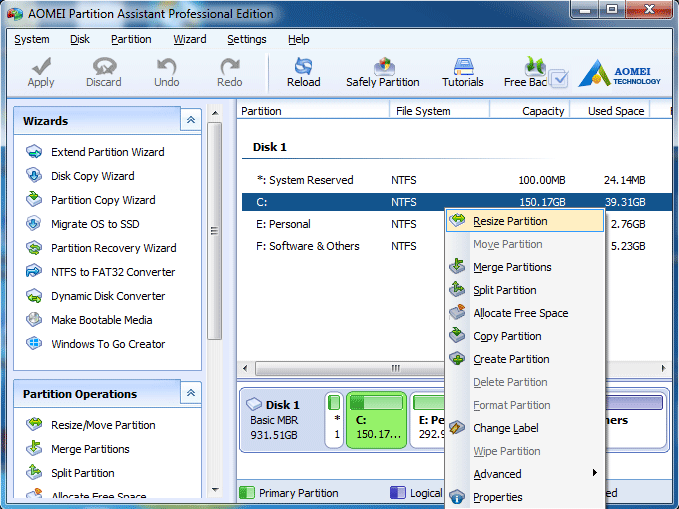Sort by the File System column header
Image resolution: width=679 pixels, height=509 pixels.
coord(440,111)
